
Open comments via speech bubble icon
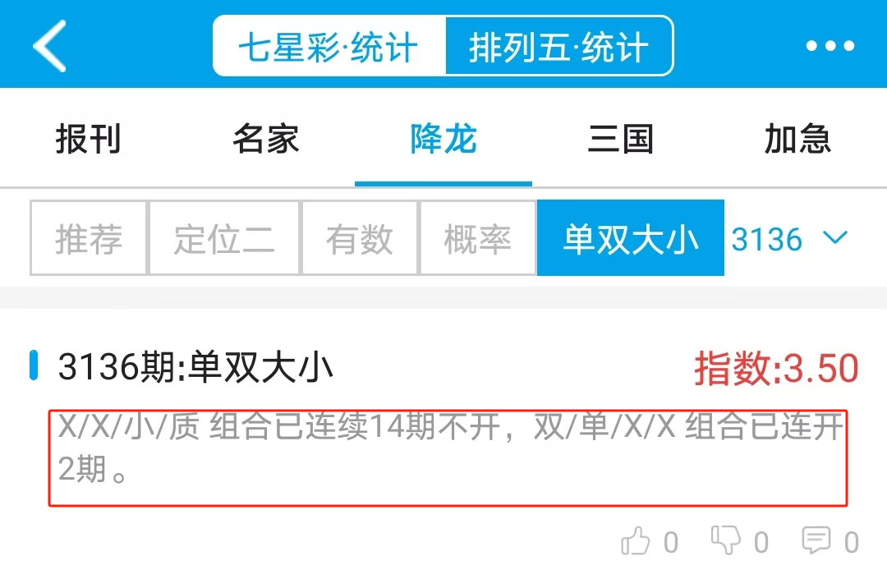click(x=816, y=540)
